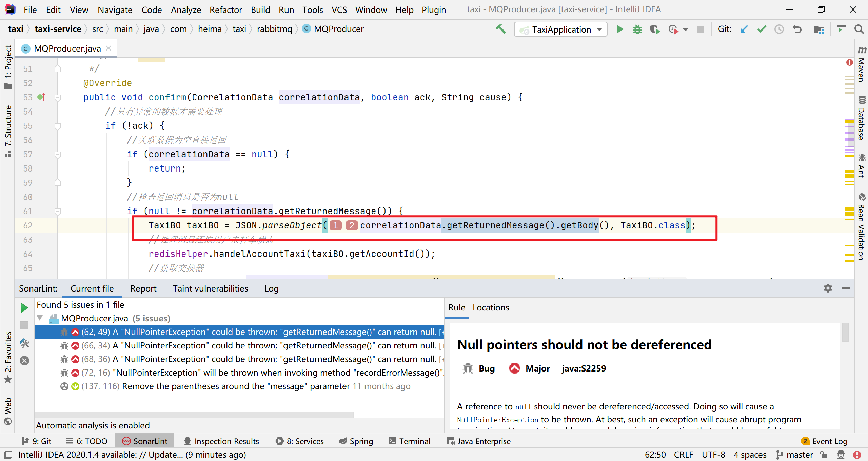Click the Git commit checkmark icon
The width and height of the screenshot is (868, 461).
[762, 29]
